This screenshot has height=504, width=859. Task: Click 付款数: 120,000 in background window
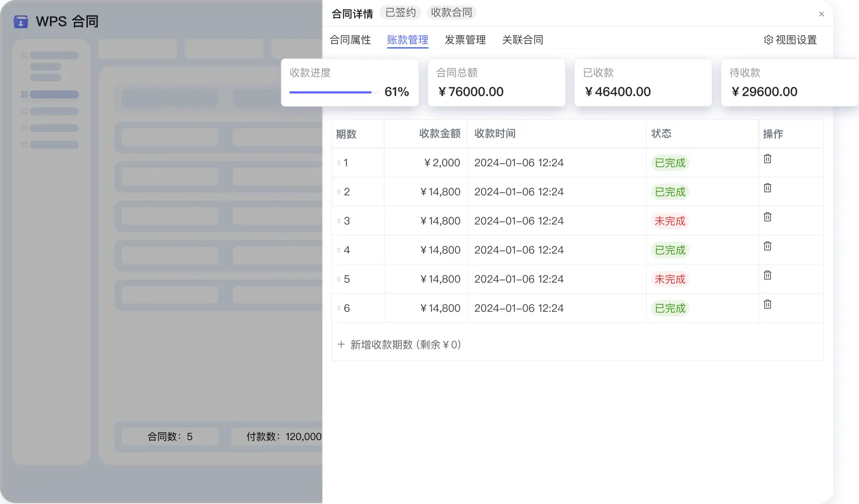[x=284, y=436]
